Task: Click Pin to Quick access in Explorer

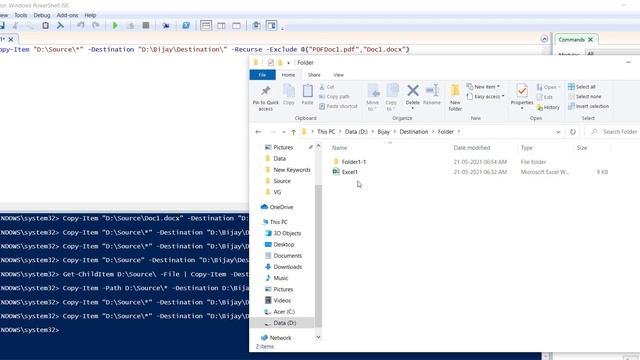Action: pos(265,98)
